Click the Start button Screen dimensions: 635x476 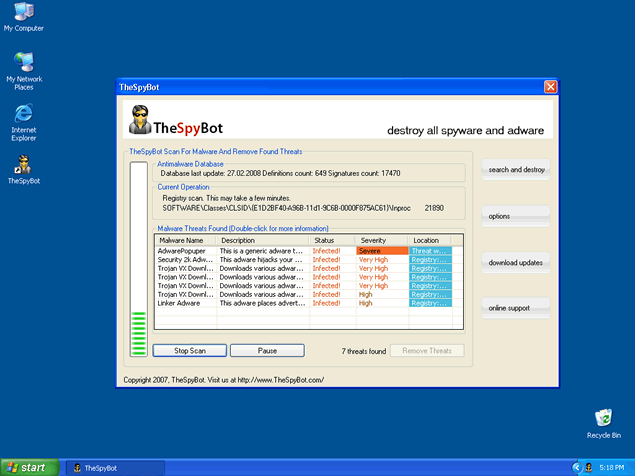click(27, 467)
